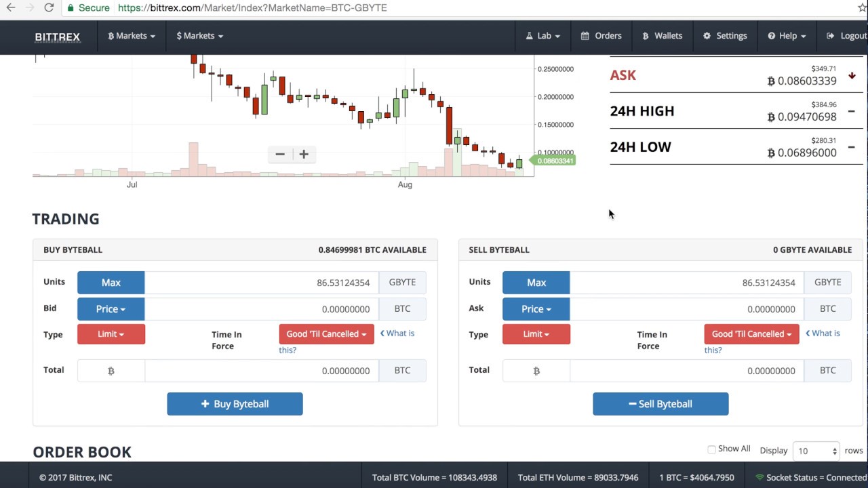This screenshot has width=868, height=488.
Task: Click the Secure padlock icon
Action: pyautogui.click(x=71, y=7)
